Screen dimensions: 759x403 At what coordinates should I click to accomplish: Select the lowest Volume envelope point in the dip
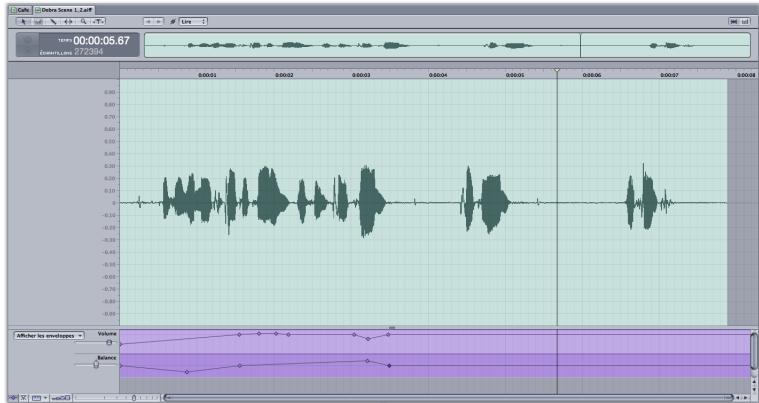(x=368, y=339)
